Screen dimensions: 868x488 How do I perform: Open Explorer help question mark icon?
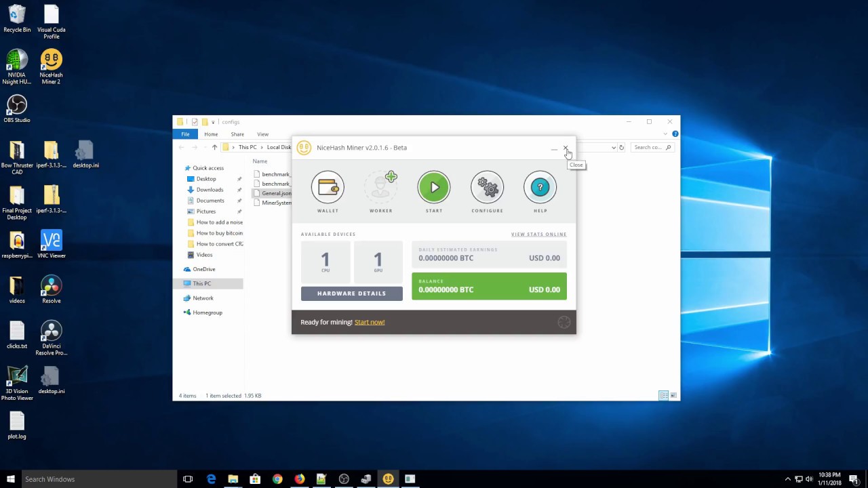[675, 134]
